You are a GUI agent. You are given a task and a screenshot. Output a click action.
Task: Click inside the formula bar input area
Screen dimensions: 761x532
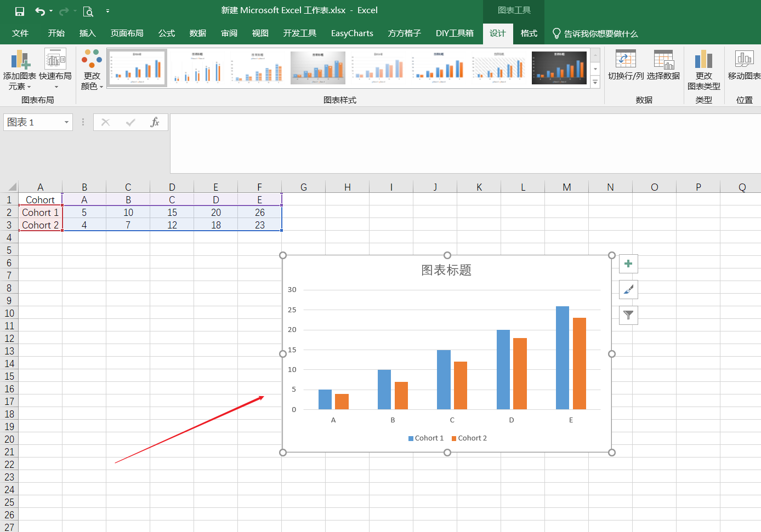pyautogui.click(x=465, y=144)
